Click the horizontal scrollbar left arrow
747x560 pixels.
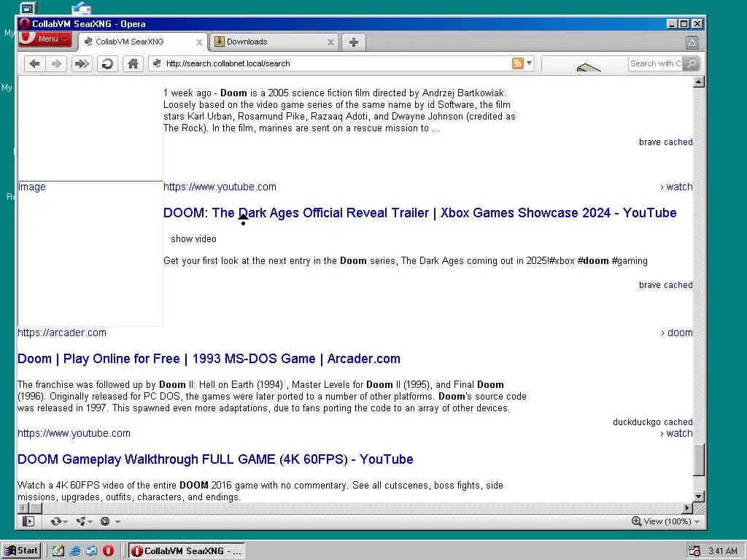click(23, 507)
